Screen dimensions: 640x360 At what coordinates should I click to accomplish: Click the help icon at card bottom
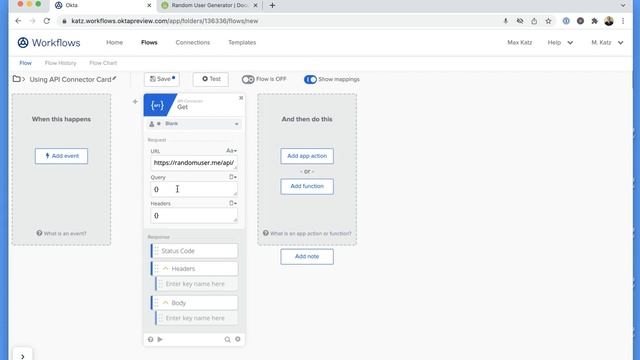point(151,339)
